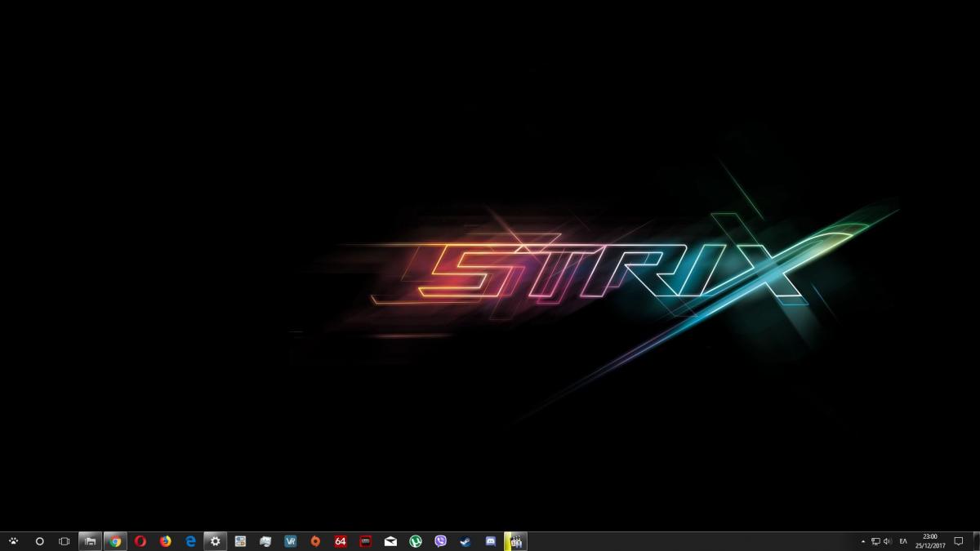Screen dimensions: 980x551
Task: Launch Google Chrome from the taskbar
Action: [x=115, y=541]
